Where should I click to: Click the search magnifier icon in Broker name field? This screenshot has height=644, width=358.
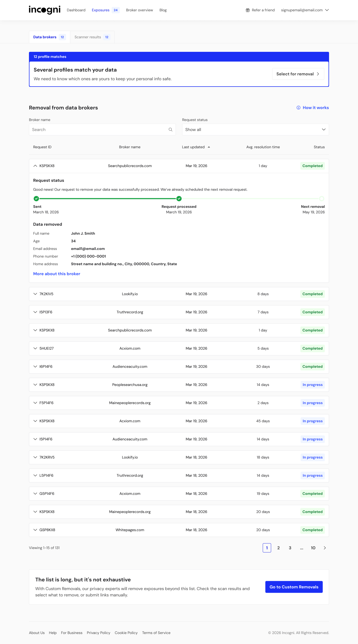pos(170,130)
